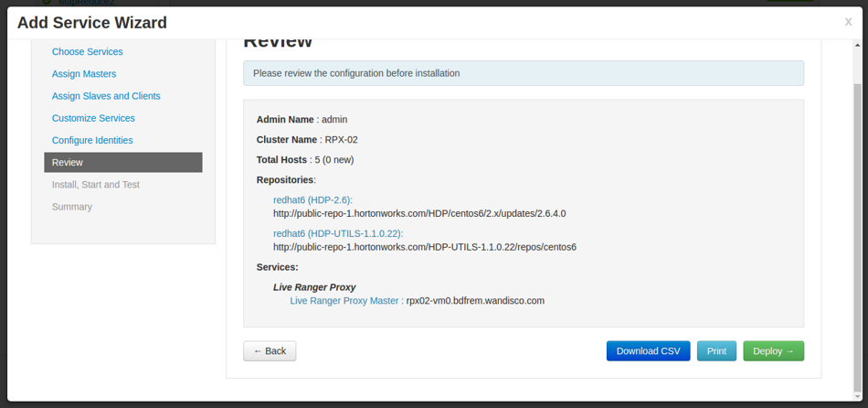The width and height of the screenshot is (868, 408).
Task: Click the Total Hosts 5 (0 new) line
Action: click(x=305, y=160)
